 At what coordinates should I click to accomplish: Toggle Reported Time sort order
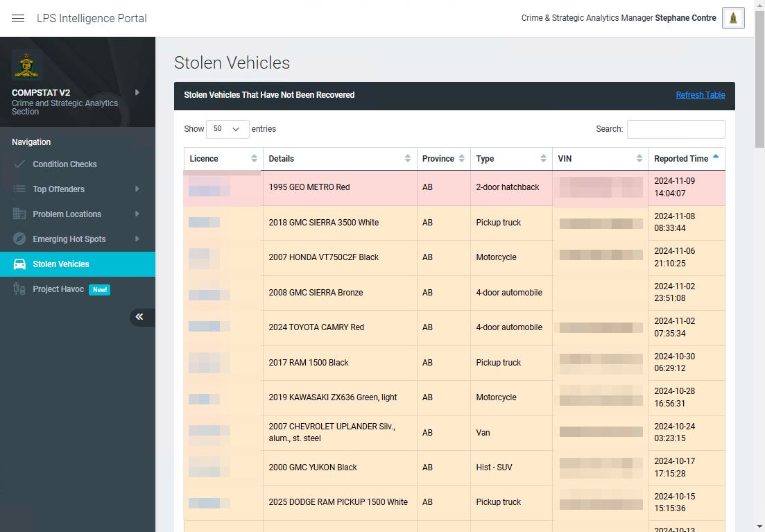(x=686, y=159)
